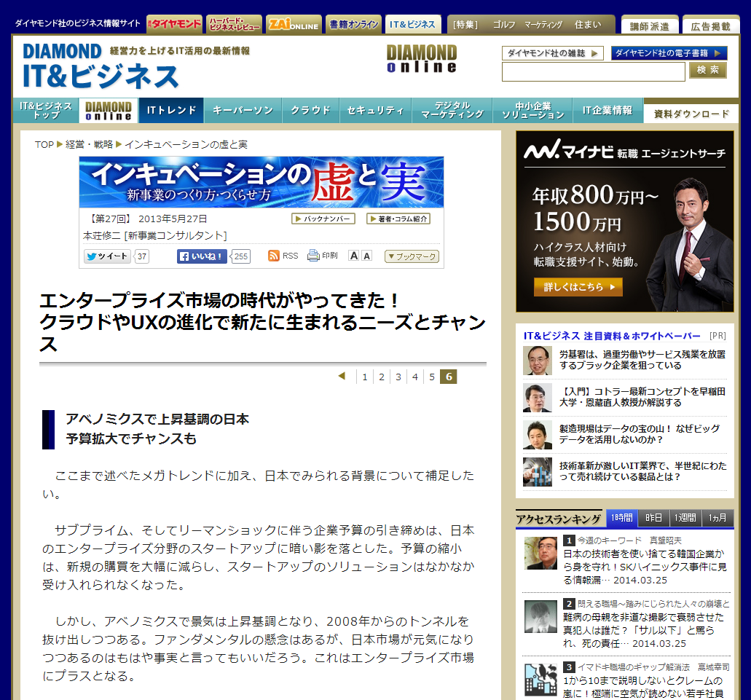751x700 pixels.
Task: Click the Tweet button with bird icon
Action: point(107,256)
